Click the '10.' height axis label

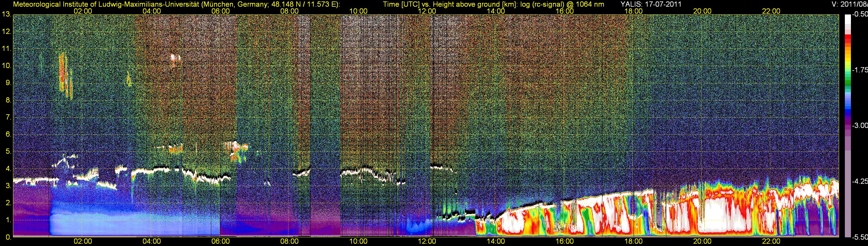pyautogui.click(x=7, y=66)
